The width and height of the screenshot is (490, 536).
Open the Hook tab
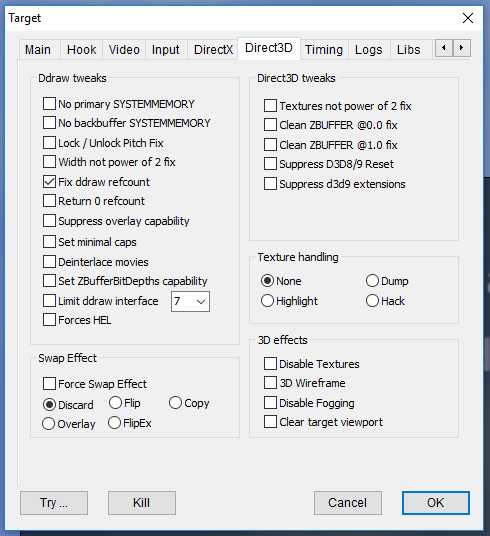[x=82, y=50]
